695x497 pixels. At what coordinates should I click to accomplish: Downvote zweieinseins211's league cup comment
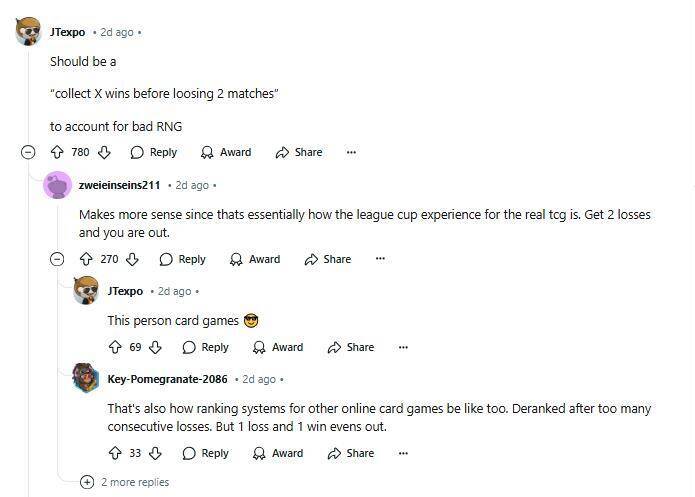[133, 259]
